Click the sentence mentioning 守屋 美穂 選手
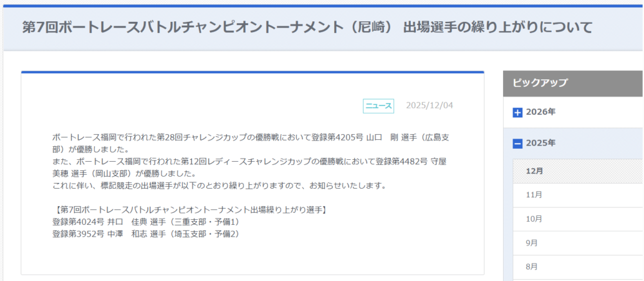Image resolution: width=644 pixels, height=281 pixels. [x=250, y=168]
